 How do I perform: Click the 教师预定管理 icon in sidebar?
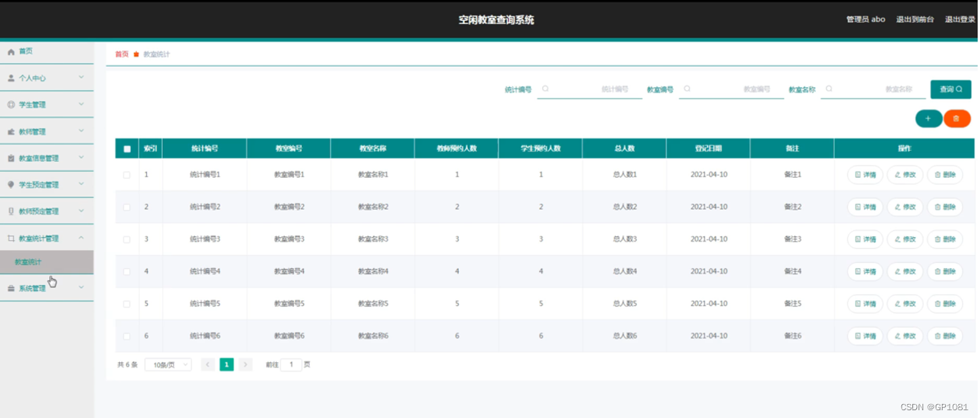pos(11,211)
